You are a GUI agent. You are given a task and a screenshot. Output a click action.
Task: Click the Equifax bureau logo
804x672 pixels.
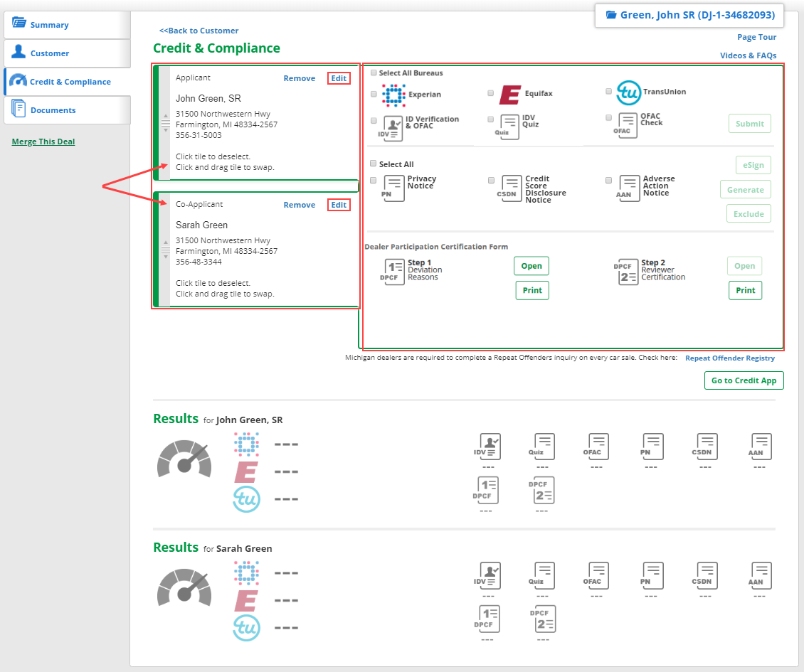[x=510, y=95]
